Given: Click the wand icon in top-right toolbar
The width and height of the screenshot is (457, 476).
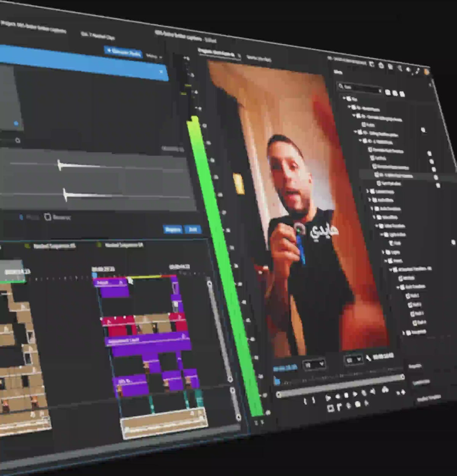Looking at the screenshot, I should click(417, 71).
